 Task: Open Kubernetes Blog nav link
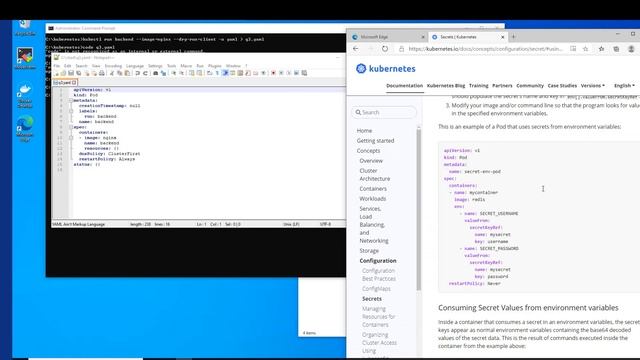coord(446,86)
